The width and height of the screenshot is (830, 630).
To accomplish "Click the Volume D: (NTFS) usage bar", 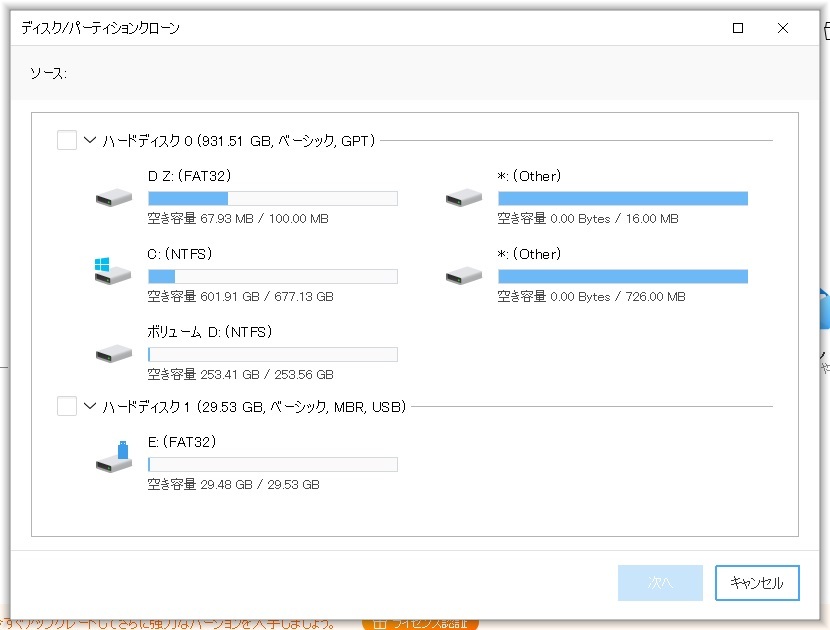I will click(273, 354).
